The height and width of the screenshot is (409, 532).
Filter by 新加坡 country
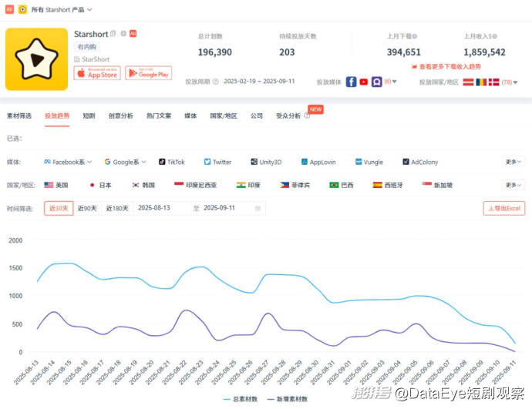tap(438, 185)
